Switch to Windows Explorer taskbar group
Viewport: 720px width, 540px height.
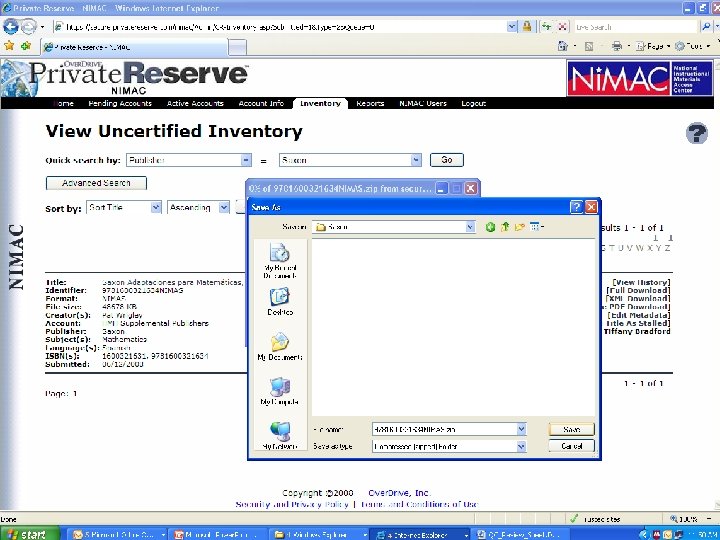[320, 534]
